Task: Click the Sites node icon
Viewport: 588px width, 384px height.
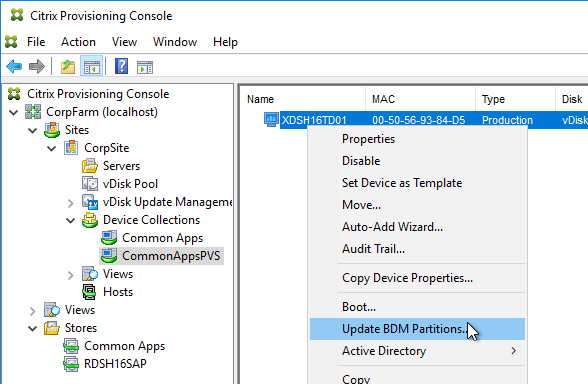Action: tap(52, 130)
